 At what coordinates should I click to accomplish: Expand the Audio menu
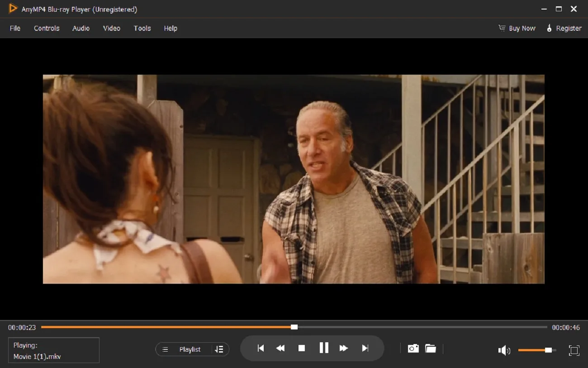tap(81, 28)
